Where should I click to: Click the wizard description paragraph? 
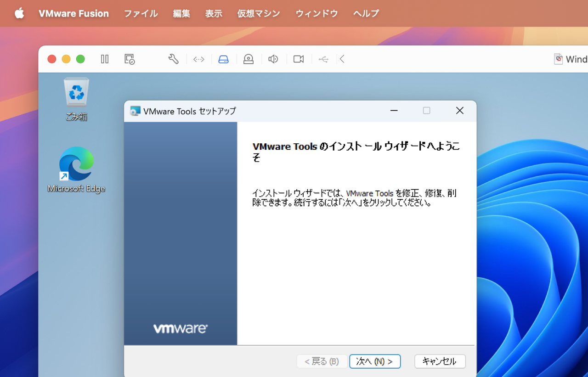pos(355,198)
